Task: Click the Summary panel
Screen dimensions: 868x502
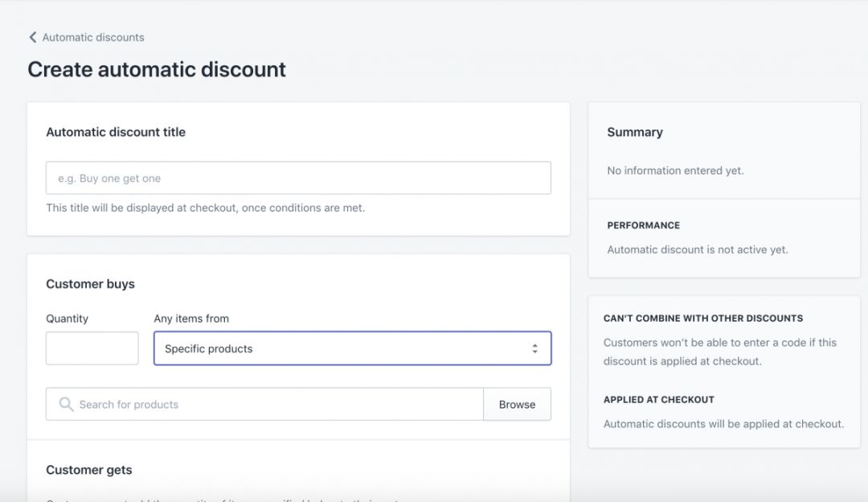Action: (635, 132)
